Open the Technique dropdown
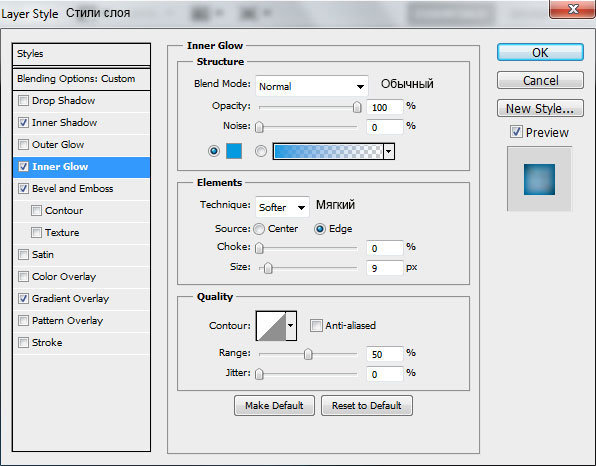Screen dimensions: 596x466 pyautogui.click(x=282, y=207)
